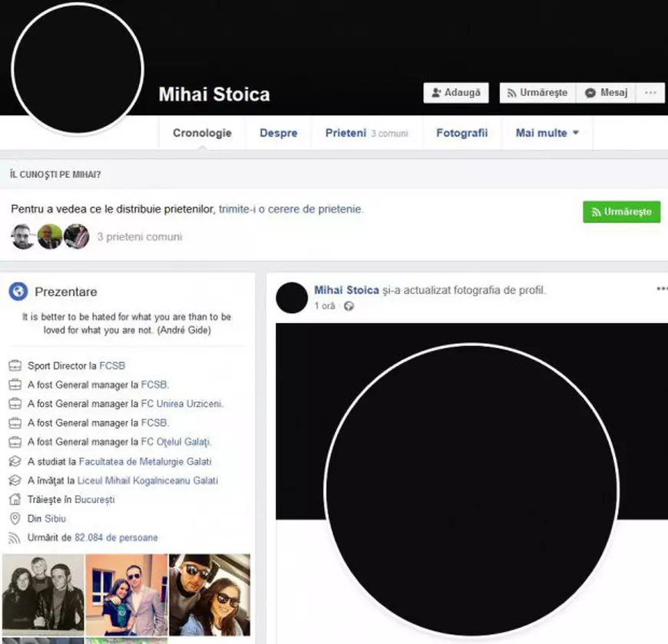Click briefcase icon beside Sport Director

(x=15, y=366)
